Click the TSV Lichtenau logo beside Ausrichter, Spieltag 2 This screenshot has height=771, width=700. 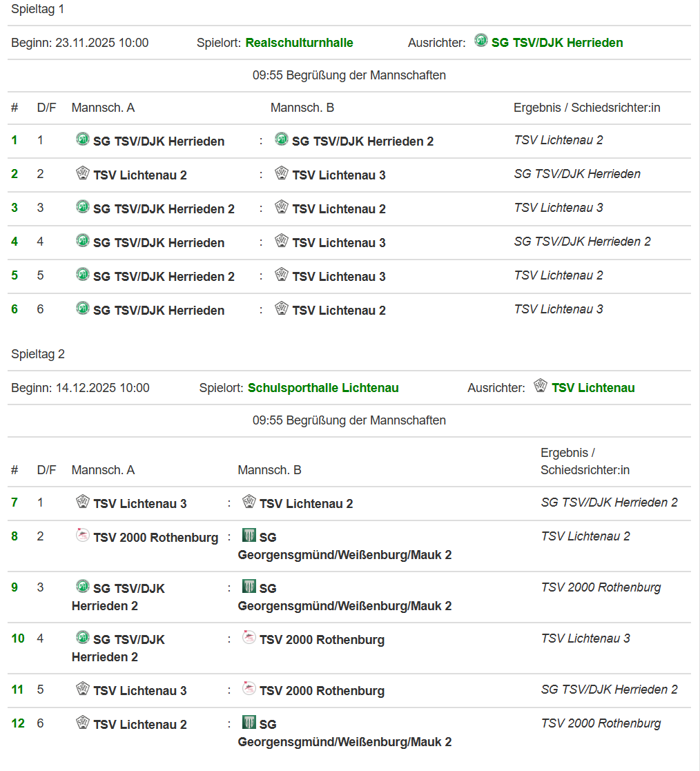point(541,386)
